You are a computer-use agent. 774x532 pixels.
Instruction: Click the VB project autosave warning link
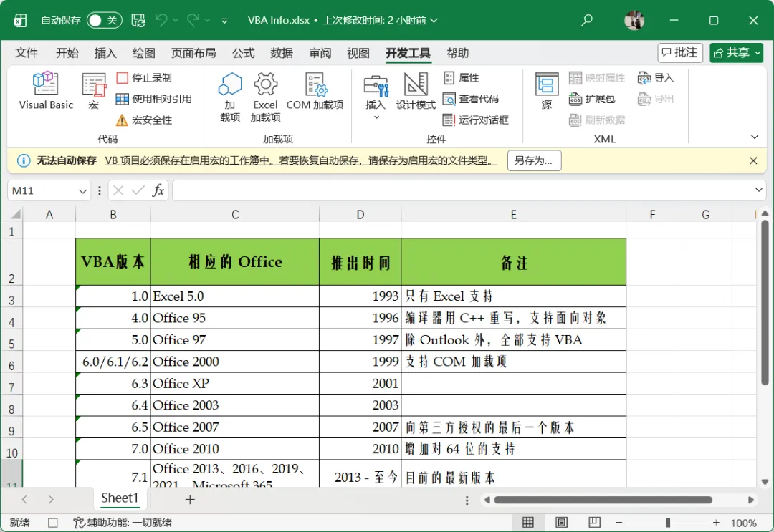(x=301, y=160)
